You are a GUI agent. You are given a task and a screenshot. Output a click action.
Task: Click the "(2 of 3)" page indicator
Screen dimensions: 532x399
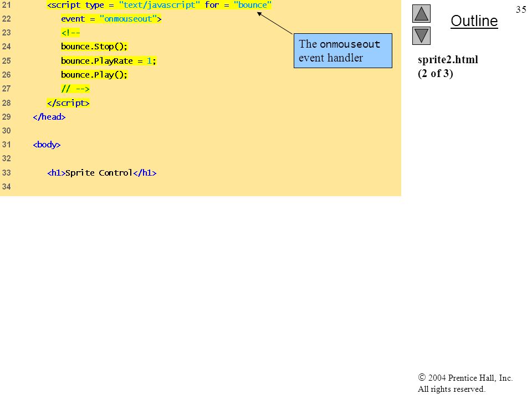[436, 73]
